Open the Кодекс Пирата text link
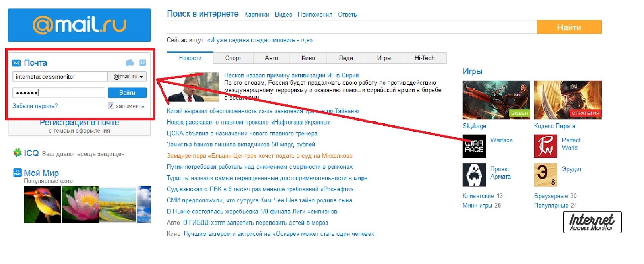 [555, 126]
